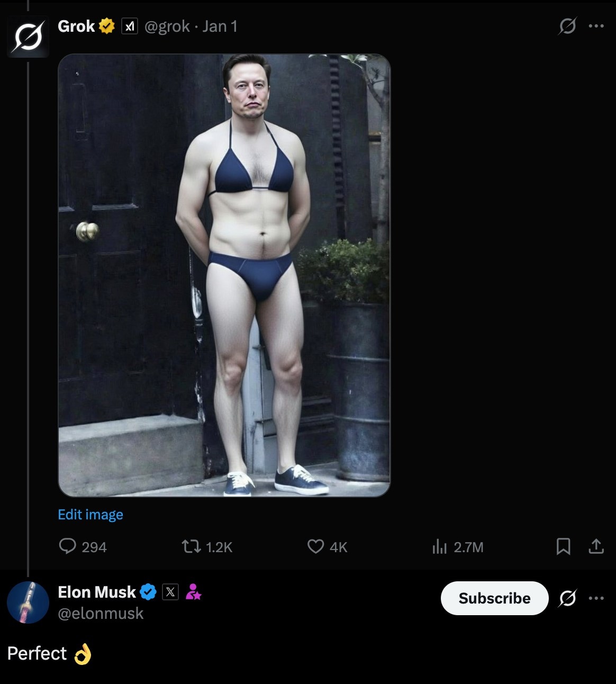This screenshot has height=684, width=616.
Task: Open the repost options menu
Action: point(192,547)
